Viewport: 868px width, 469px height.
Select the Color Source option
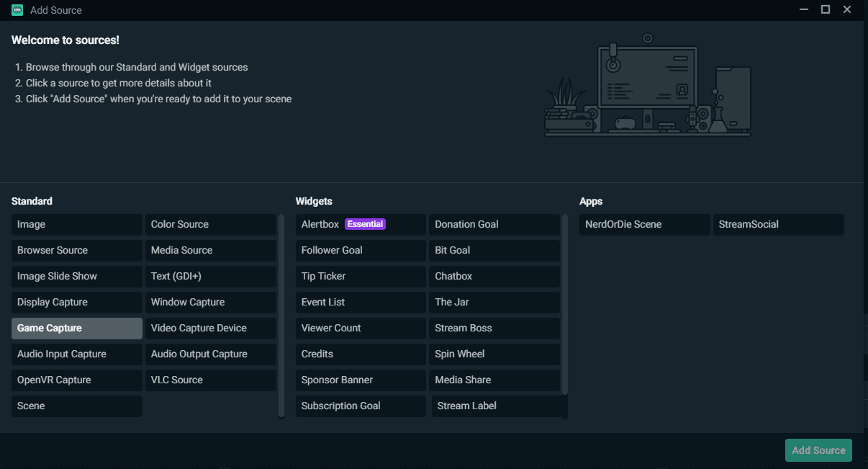click(210, 224)
